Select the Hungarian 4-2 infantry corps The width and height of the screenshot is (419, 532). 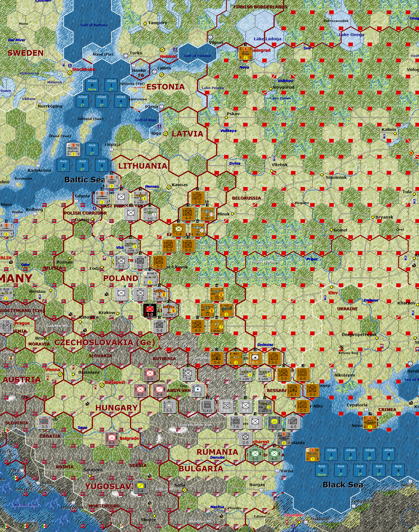pos(140,390)
